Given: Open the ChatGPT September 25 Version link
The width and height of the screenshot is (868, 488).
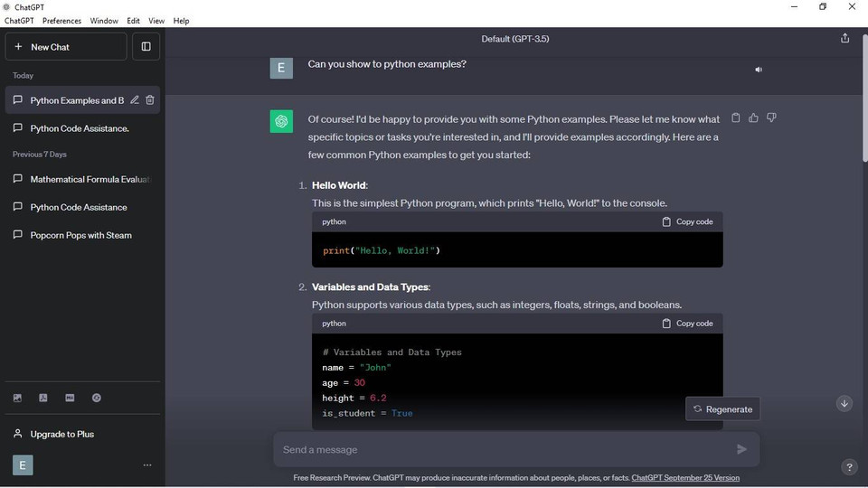Looking at the screenshot, I should pos(685,478).
